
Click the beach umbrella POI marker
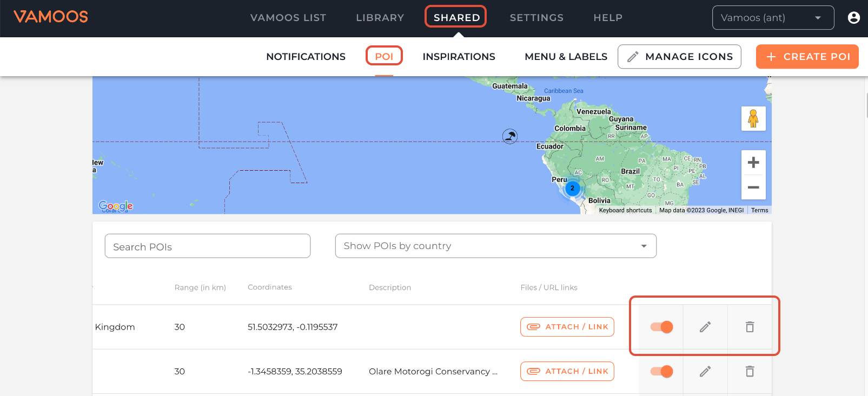tap(510, 136)
